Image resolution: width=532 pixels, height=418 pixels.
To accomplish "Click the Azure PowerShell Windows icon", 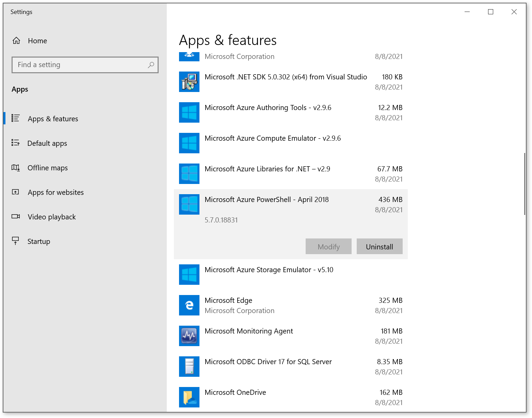I will tap(189, 204).
